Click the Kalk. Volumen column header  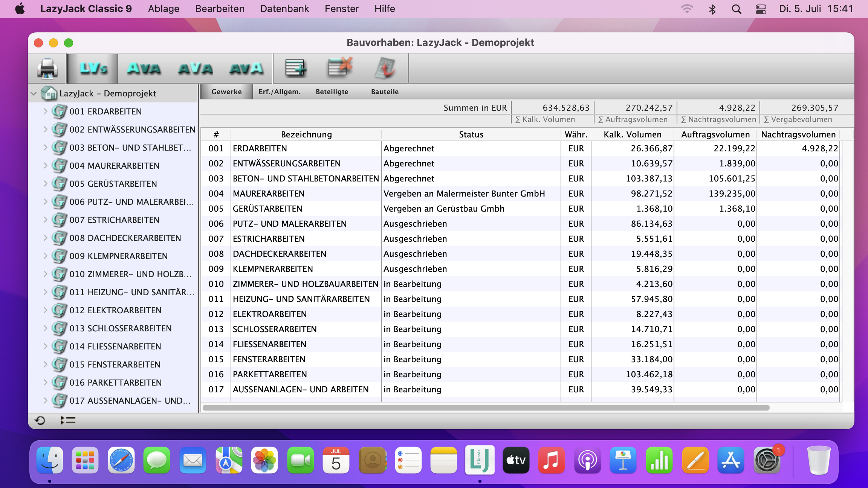coord(633,134)
